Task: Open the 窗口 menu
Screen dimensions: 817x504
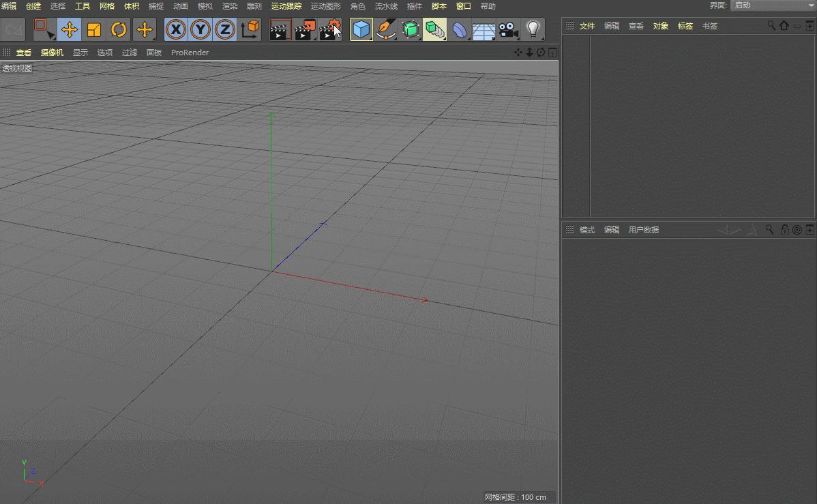Action: (x=464, y=6)
